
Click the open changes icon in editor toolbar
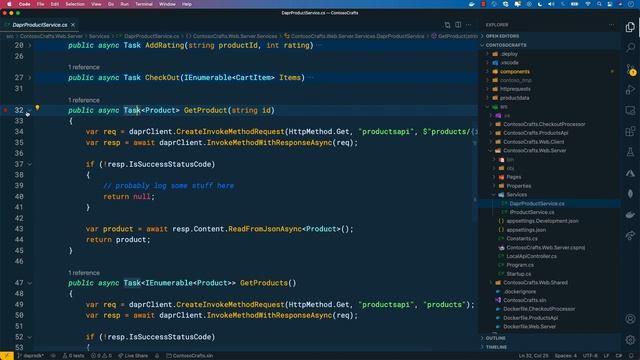point(447,25)
